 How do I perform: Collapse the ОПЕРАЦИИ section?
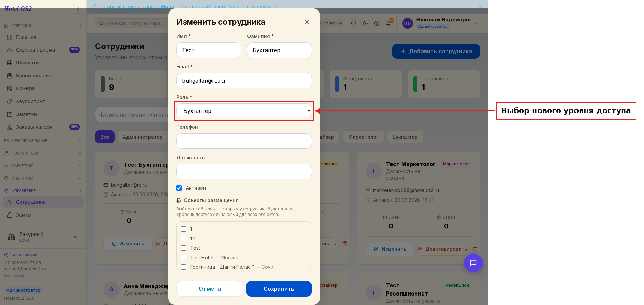[43, 26]
